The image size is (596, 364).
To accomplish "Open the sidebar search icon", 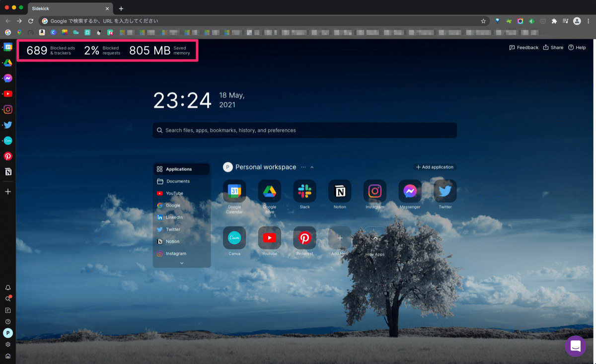I will [x=8, y=298].
